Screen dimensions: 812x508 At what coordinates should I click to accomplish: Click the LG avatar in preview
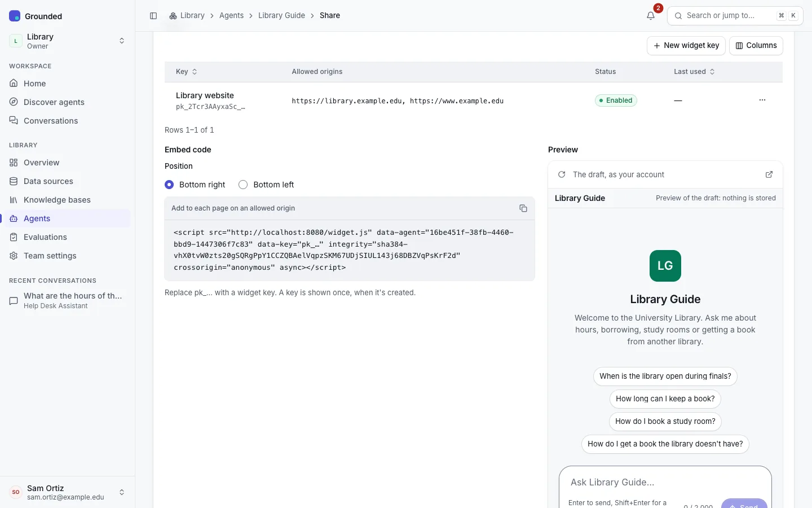pos(665,266)
